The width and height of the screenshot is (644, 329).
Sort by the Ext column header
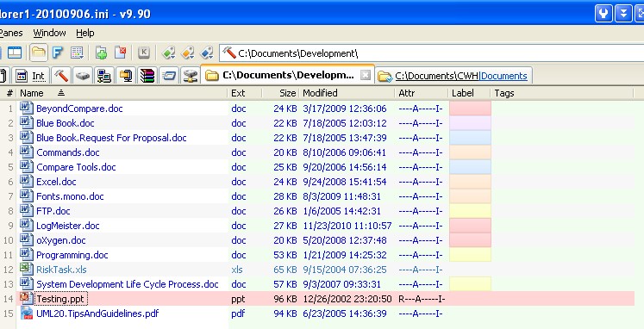[x=244, y=93]
